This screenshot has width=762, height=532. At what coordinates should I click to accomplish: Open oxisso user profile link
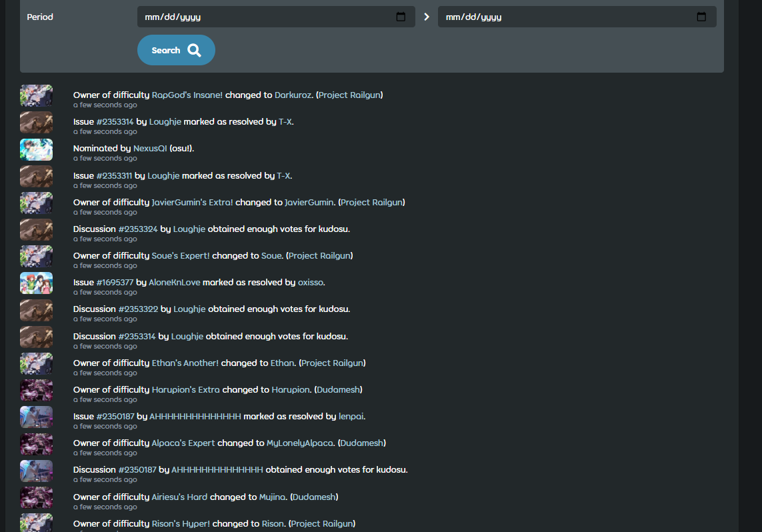311,283
